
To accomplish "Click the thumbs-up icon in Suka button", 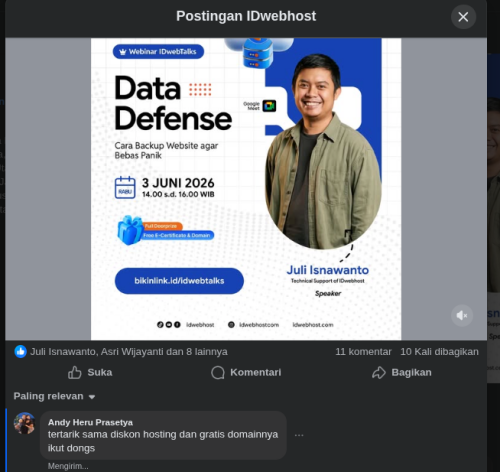I will [x=75, y=373].
